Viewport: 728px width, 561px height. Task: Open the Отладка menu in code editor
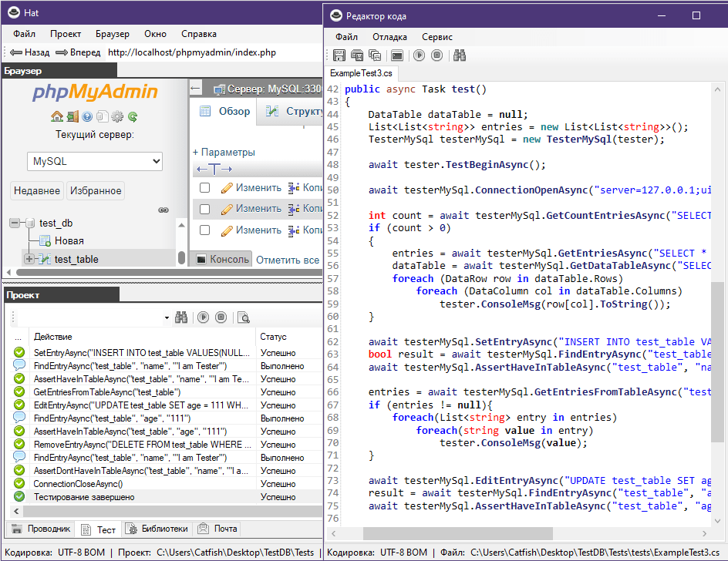(389, 36)
